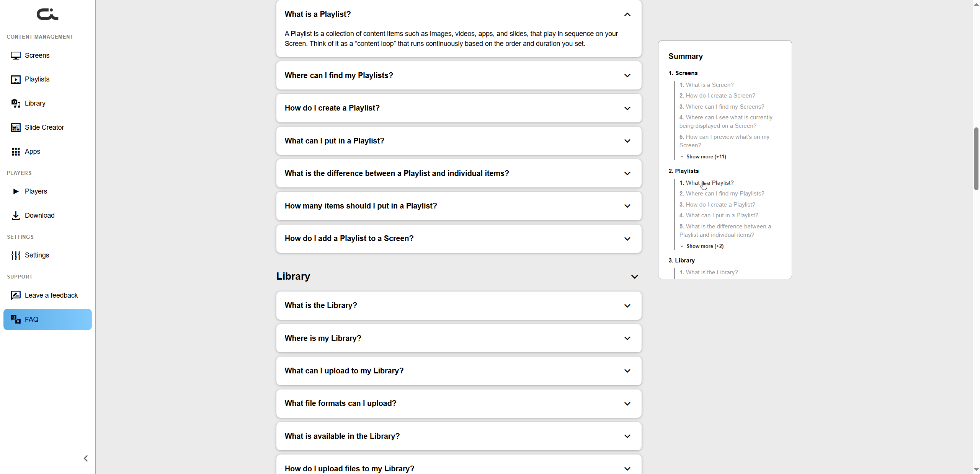This screenshot has width=980, height=474.
Task: Collapse the sidebar with the left chevron
Action: pos(86,458)
